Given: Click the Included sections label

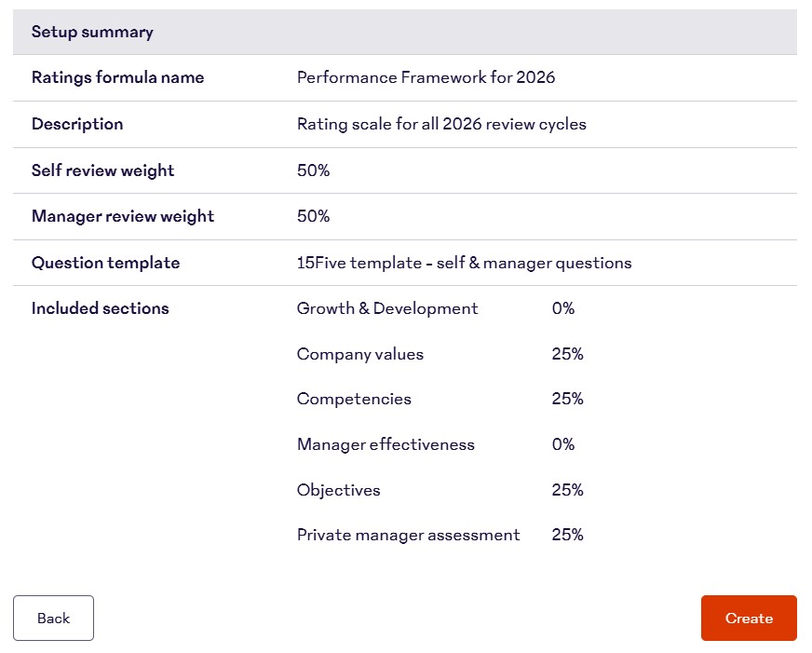Looking at the screenshot, I should point(100,307).
